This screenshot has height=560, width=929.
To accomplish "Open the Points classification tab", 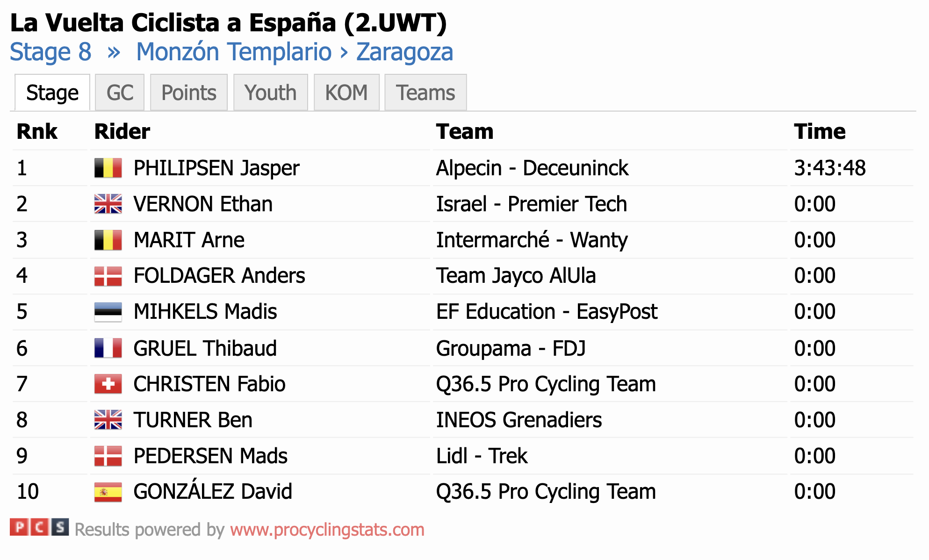I will (189, 93).
